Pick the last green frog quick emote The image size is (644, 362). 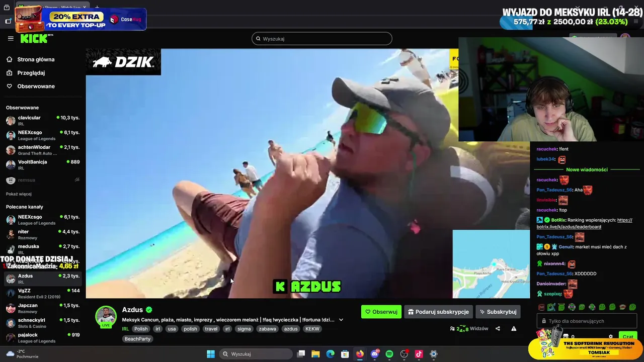(x=632, y=307)
